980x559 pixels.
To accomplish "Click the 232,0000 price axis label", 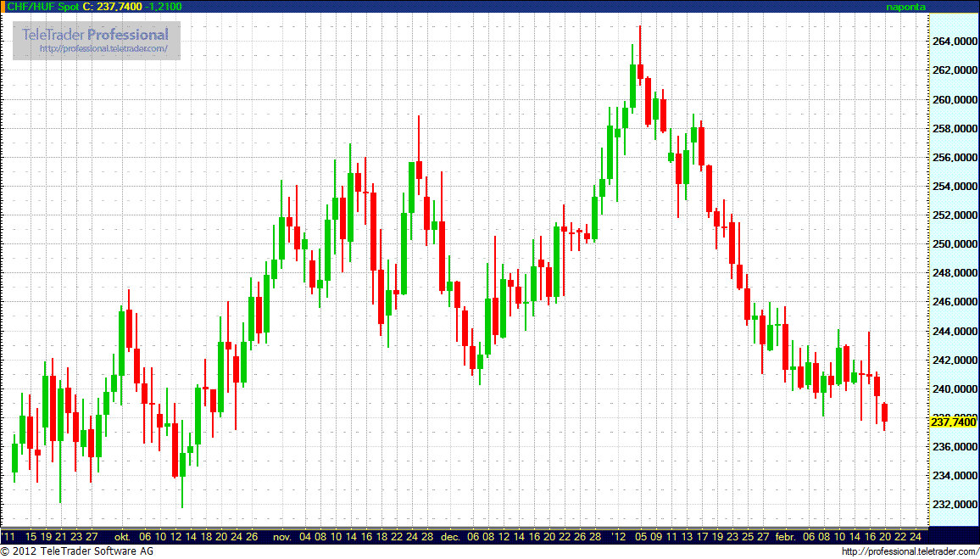I will (954, 506).
